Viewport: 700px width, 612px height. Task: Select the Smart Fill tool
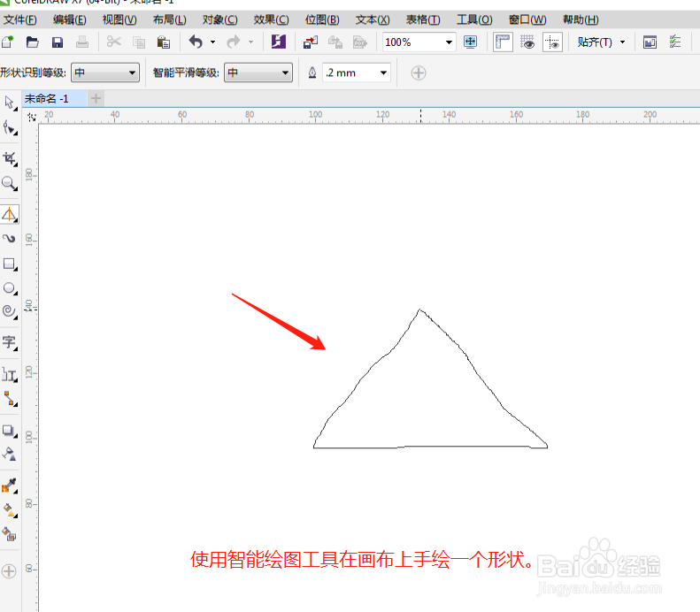10,533
